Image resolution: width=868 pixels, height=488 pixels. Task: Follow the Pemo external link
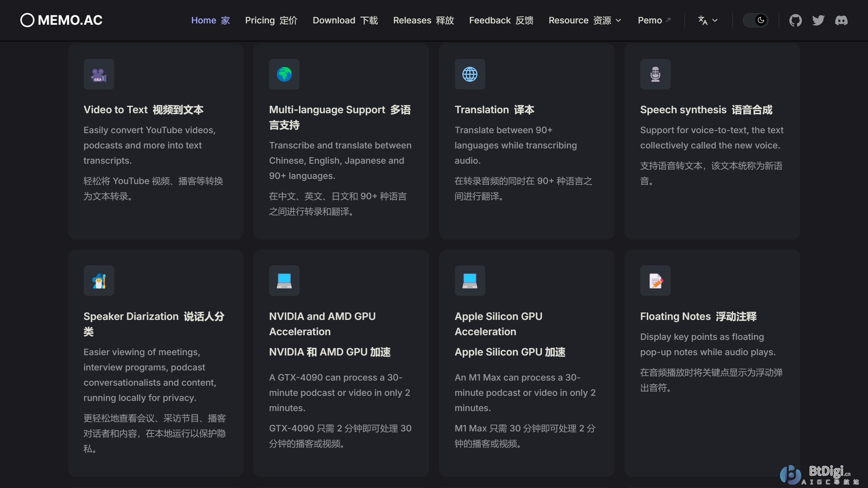coord(654,20)
